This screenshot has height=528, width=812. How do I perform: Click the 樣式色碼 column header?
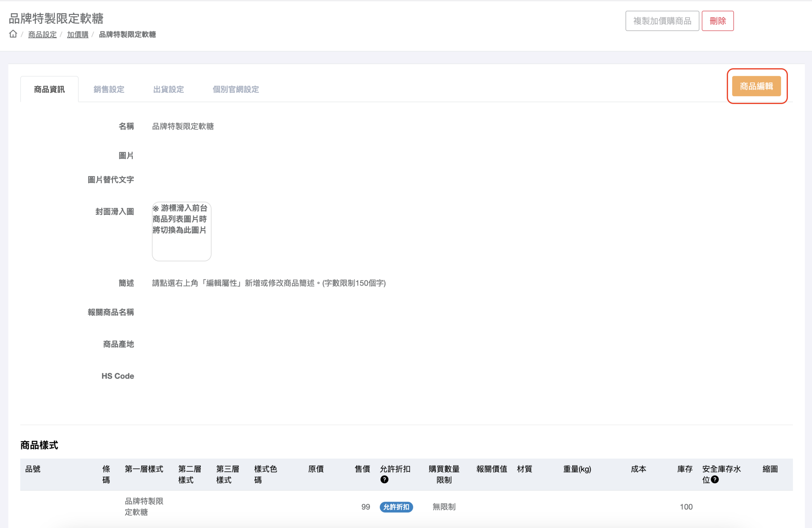265,474
